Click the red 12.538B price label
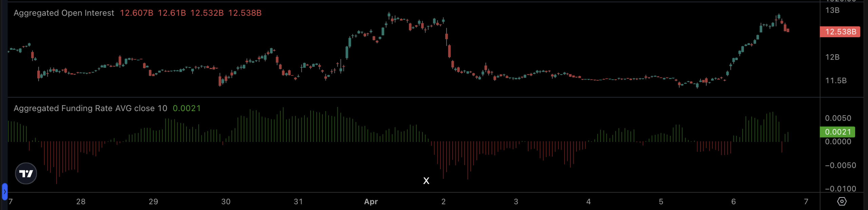 [840, 32]
